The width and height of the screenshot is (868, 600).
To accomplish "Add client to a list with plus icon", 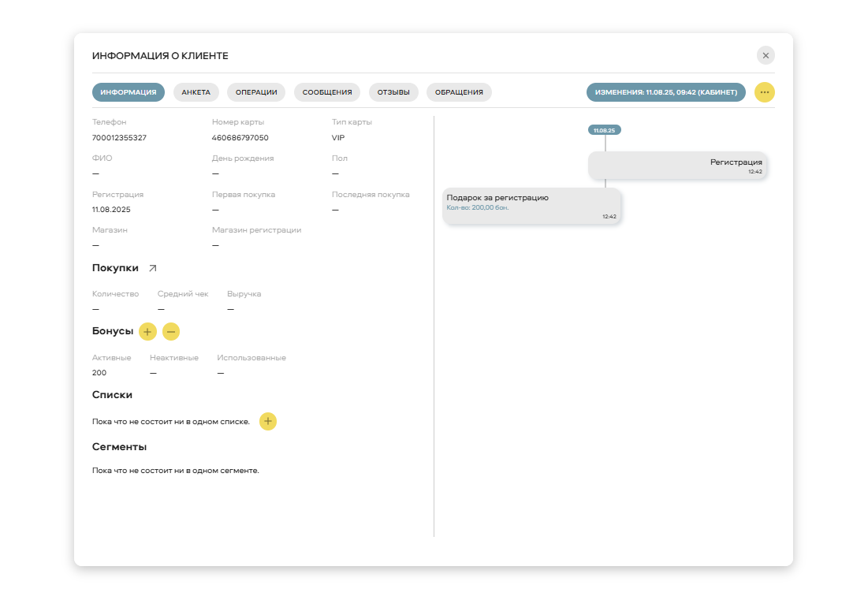I will coord(268,421).
